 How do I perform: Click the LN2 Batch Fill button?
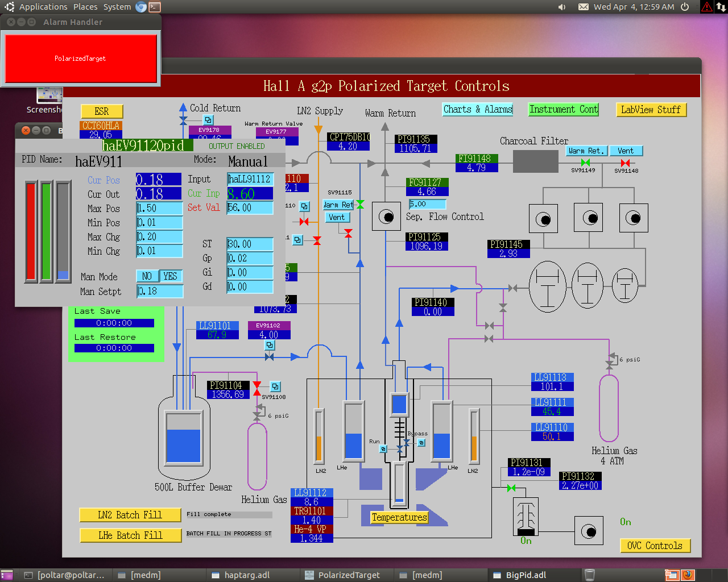130,515
